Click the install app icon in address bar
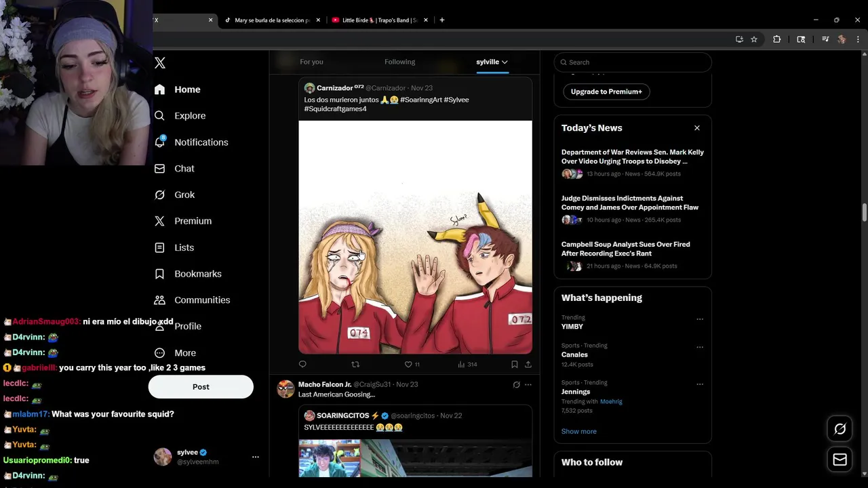Viewport: 868px width, 488px height. pyautogui.click(x=739, y=39)
